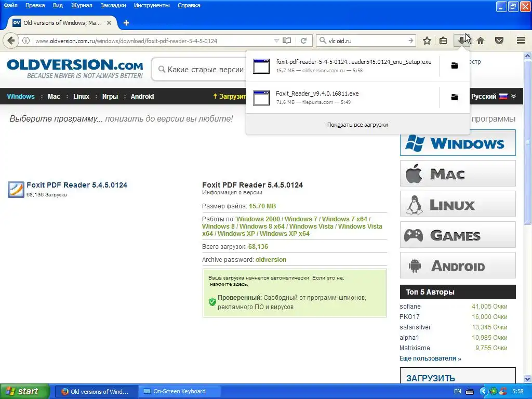The width and height of the screenshot is (532, 399).
Task: Click the page scrollbar down arrow
Action: 528,379
